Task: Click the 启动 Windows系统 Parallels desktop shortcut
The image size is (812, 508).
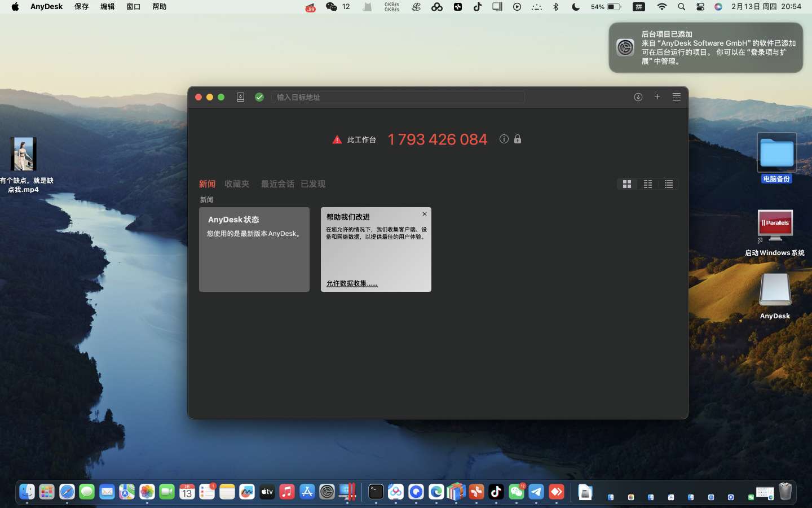Action: pyautogui.click(x=775, y=233)
